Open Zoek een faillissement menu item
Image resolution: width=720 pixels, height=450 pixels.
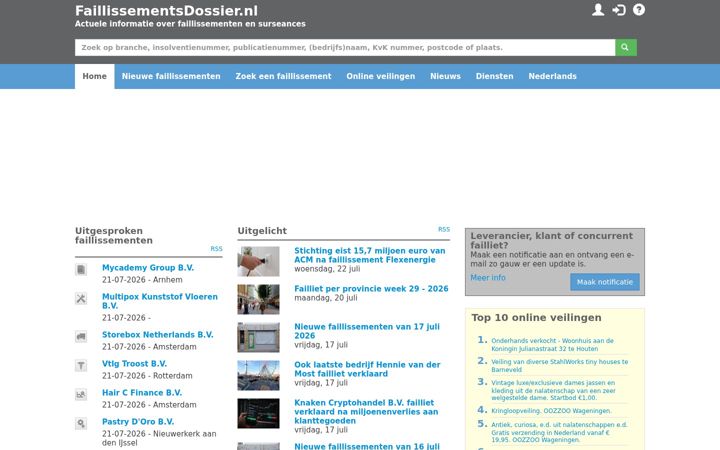point(283,76)
